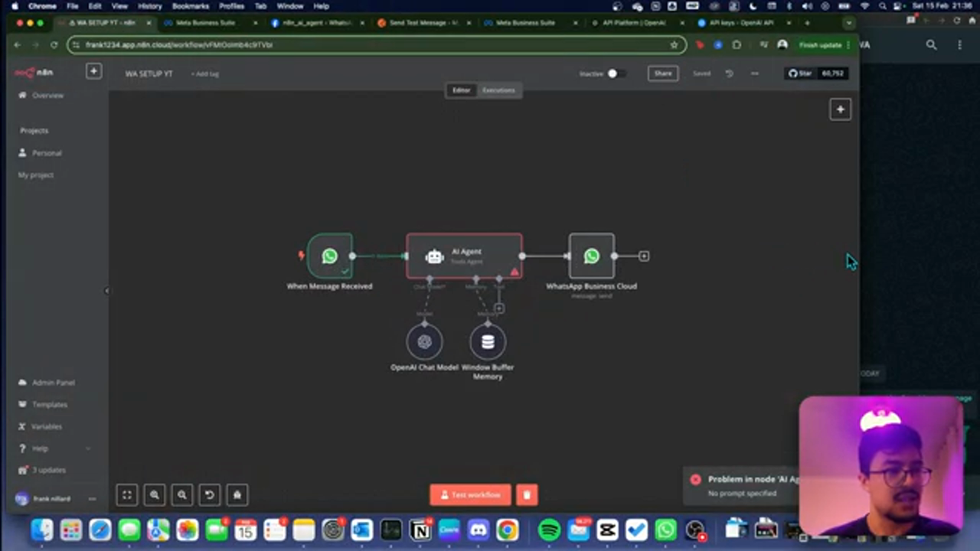Reload the browser page
This screenshot has width=980, height=551.
(x=54, y=45)
